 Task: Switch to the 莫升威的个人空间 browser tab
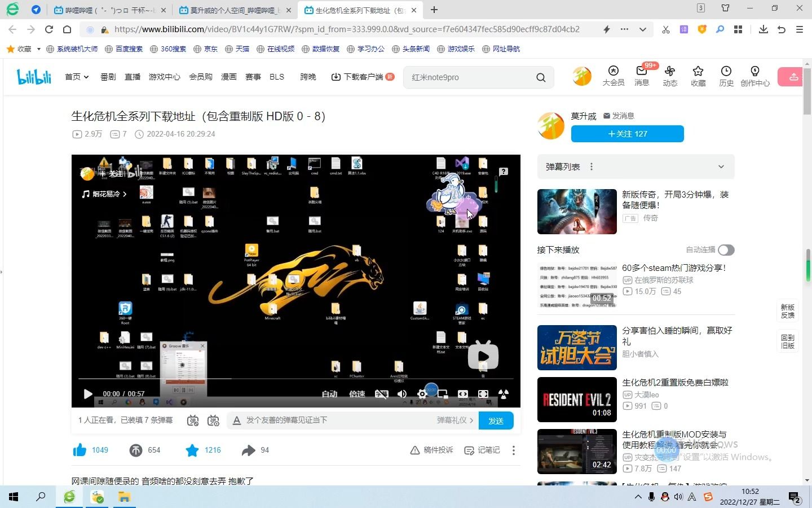coord(235,10)
